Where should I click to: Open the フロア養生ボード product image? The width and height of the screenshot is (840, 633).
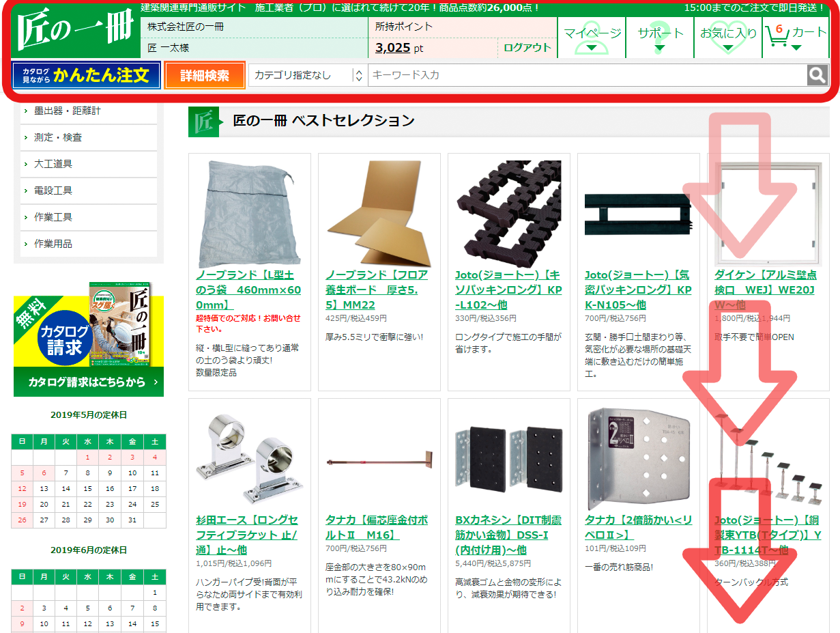tap(378, 214)
